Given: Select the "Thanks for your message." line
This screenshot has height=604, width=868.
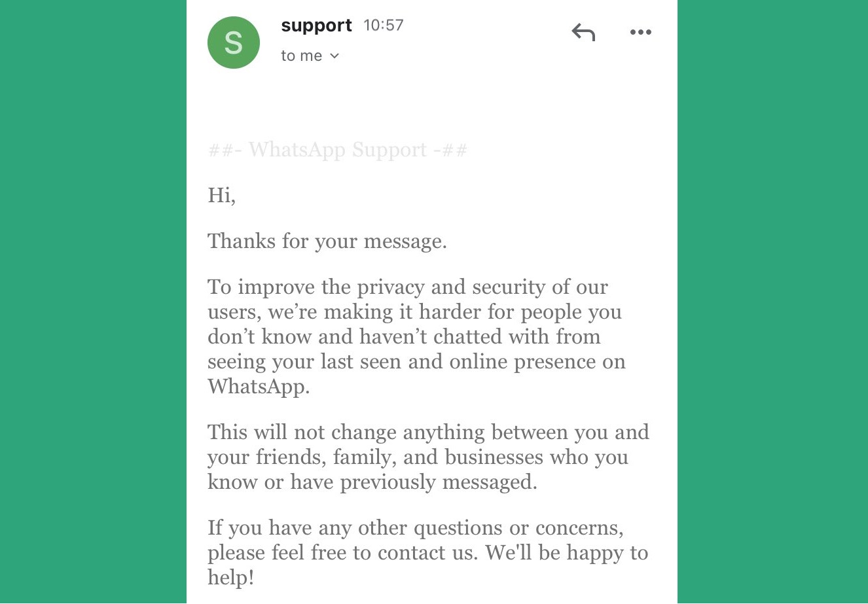Looking at the screenshot, I should 327,241.
